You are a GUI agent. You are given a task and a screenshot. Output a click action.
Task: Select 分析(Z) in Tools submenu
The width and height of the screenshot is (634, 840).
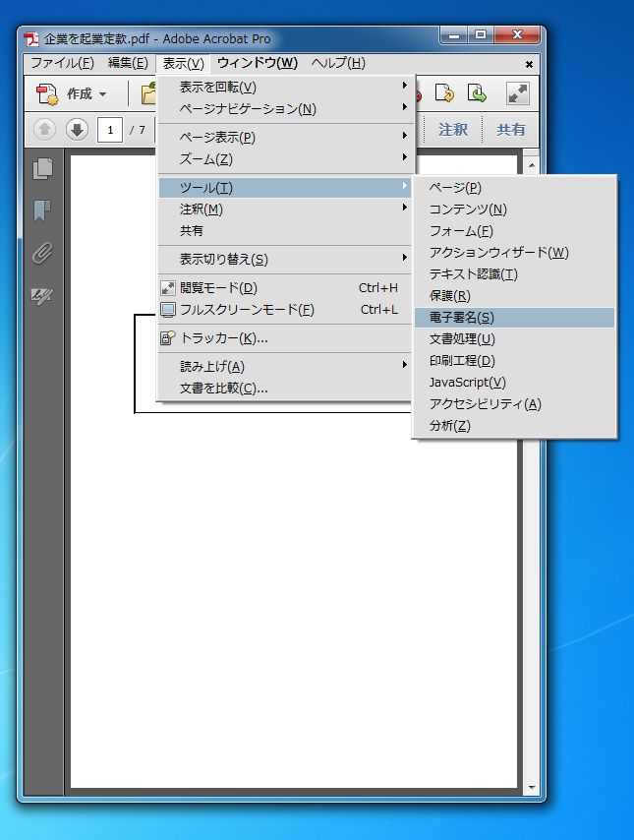[514, 426]
